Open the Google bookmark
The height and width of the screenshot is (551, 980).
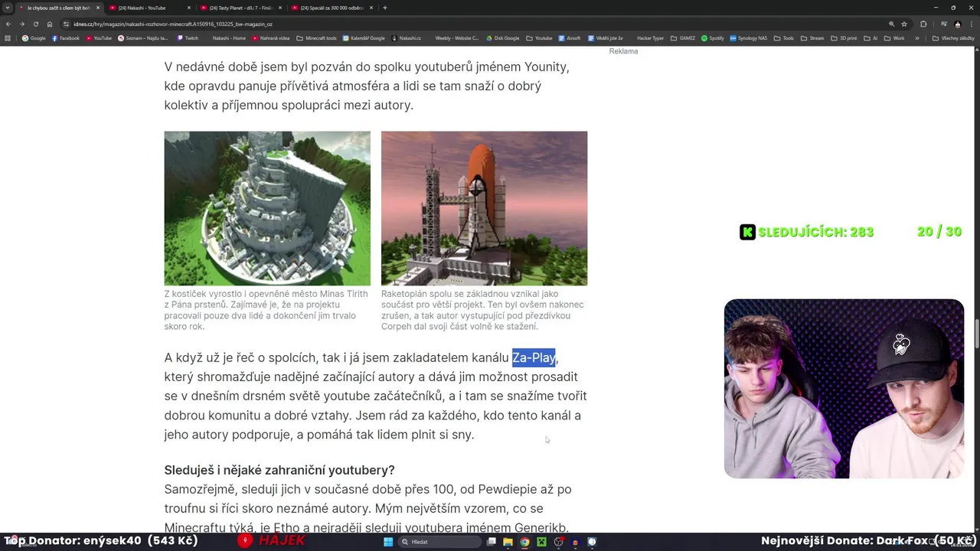34,38
